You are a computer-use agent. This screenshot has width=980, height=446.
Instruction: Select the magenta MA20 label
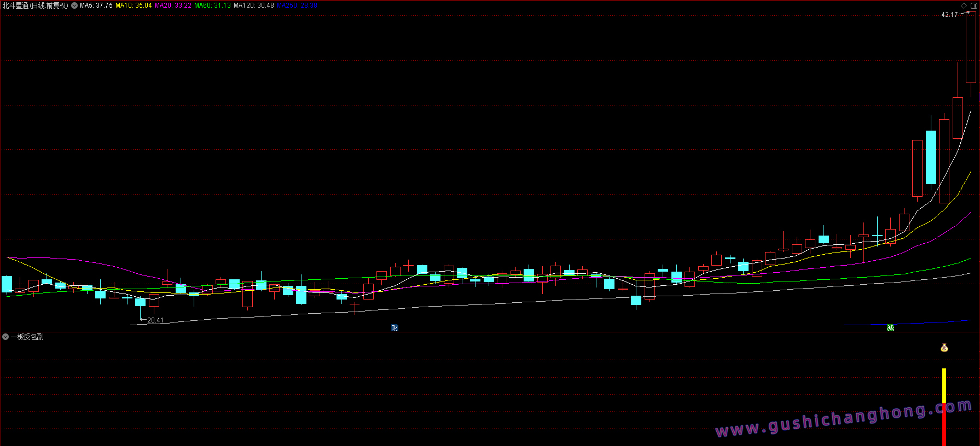click(x=173, y=5)
